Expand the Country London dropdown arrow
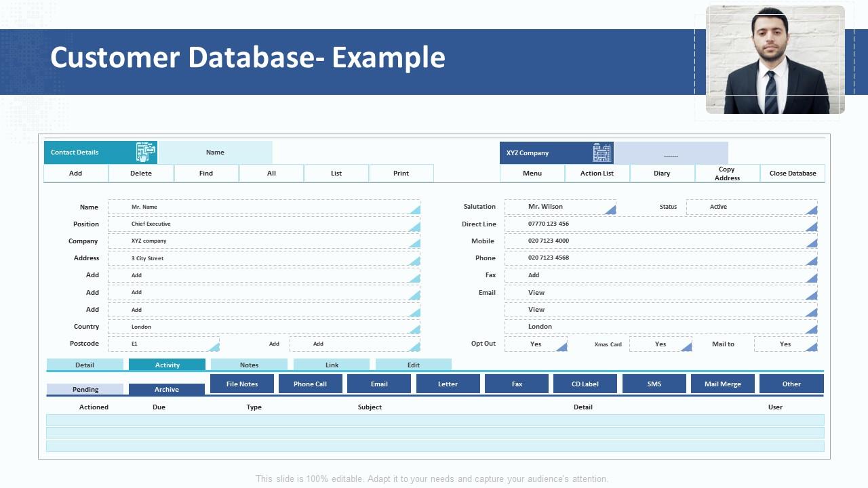Viewport: 868px width, 488px height. coord(414,329)
